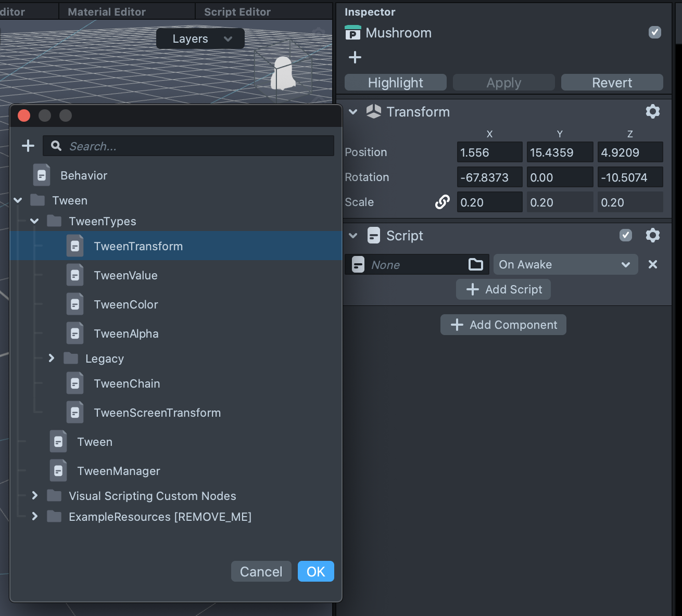
Task: Collapse the TweenTypes folder
Action: [34, 221]
